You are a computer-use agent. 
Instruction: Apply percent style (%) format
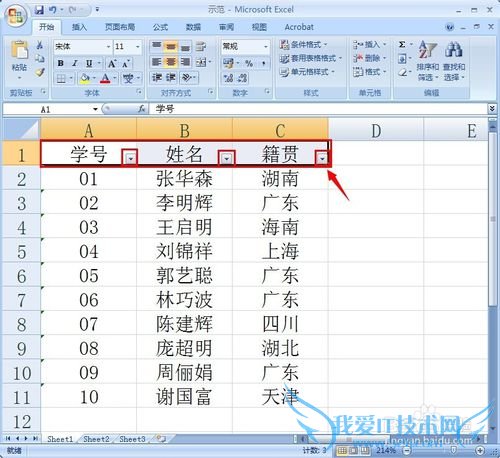coord(249,63)
